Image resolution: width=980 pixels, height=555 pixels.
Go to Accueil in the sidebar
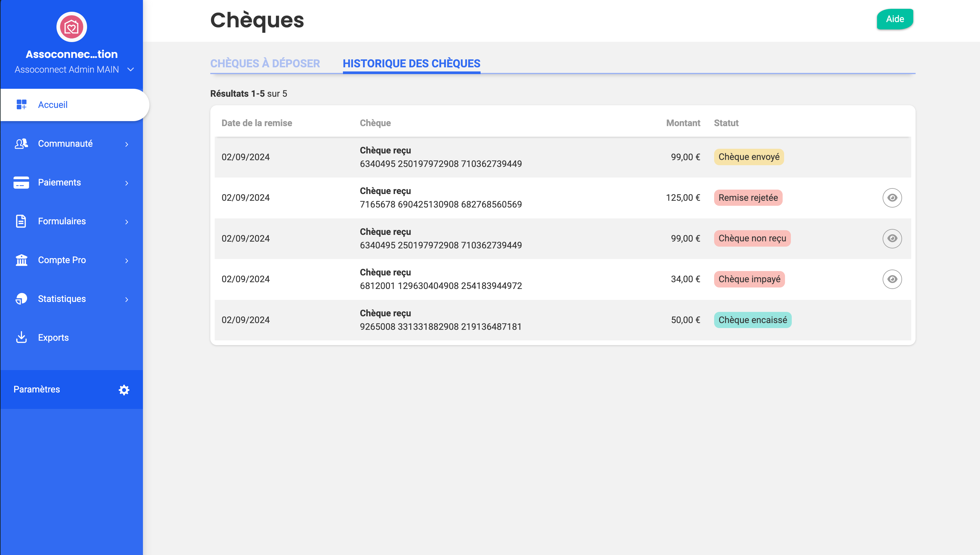(x=75, y=105)
